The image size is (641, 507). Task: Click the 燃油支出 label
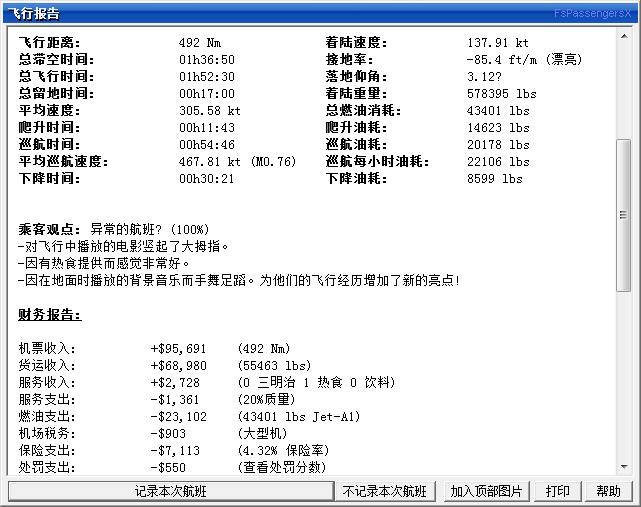coord(47,417)
